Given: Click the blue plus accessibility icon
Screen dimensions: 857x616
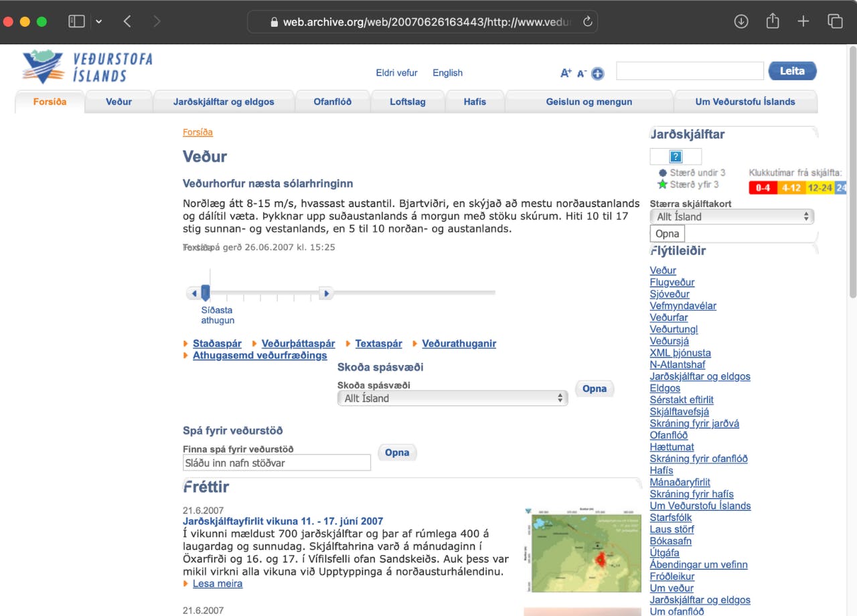Looking at the screenshot, I should click(x=598, y=74).
